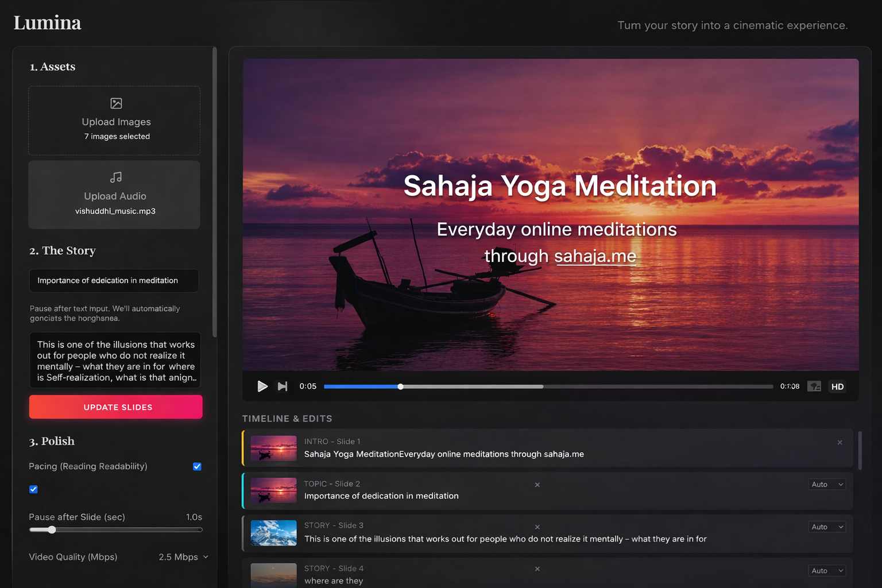The height and width of the screenshot is (588, 882).
Task: Click the 'STORY – Slide 4' label
Action: click(334, 568)
